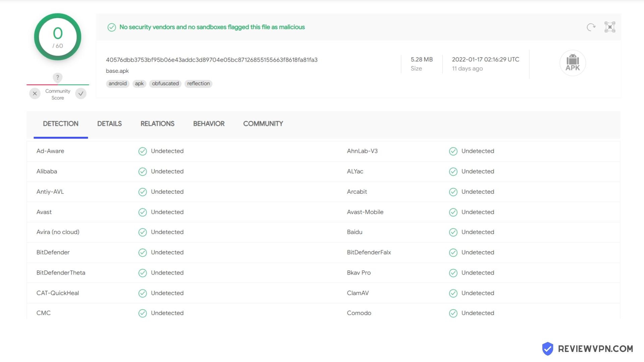Click the Community Score label
The width and height of the screenshot is (644, 362).
click(x=58, y=95)
